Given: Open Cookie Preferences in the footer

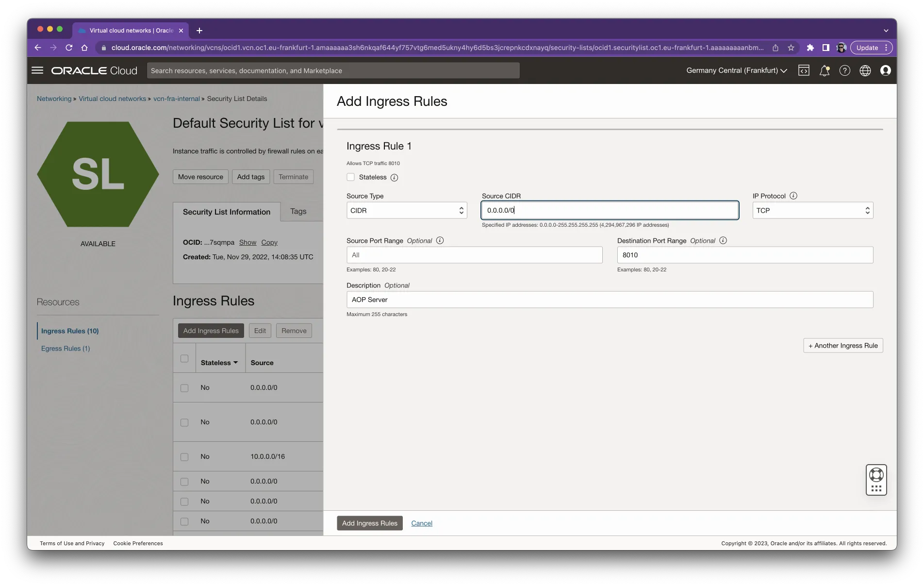Looking at the screenshot, I should tap(138, 543).
